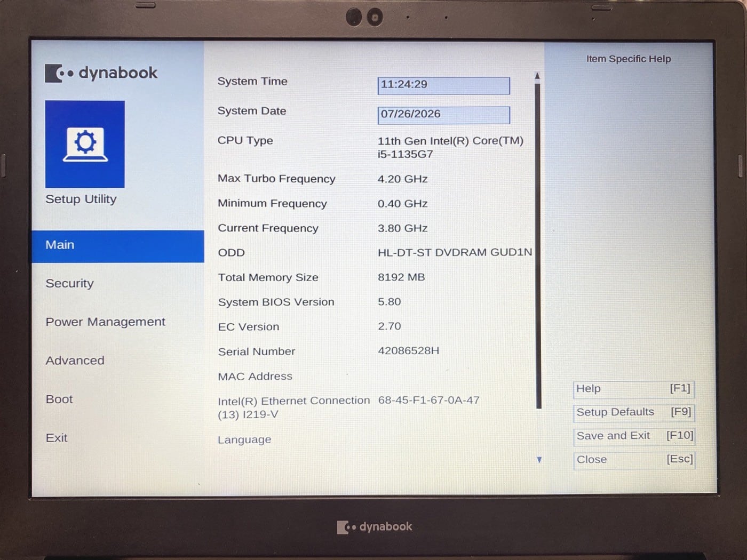747x560 pixels.
Task: Open the Security section
Action: click(x=69, y=283)
